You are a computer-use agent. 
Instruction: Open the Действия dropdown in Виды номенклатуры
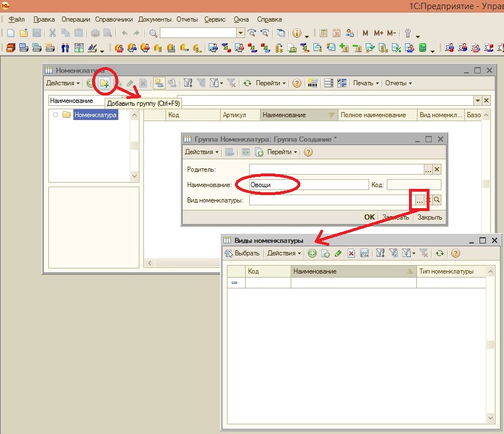click(284, 253)
